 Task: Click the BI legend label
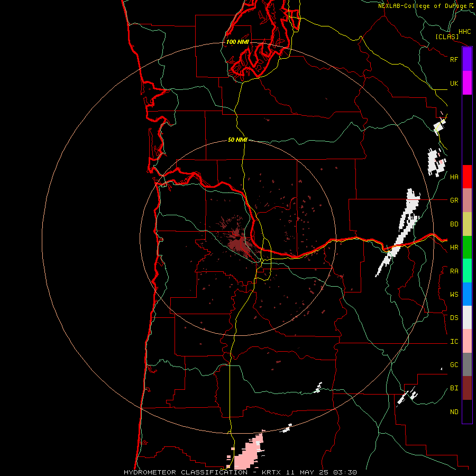pos(454,388)
